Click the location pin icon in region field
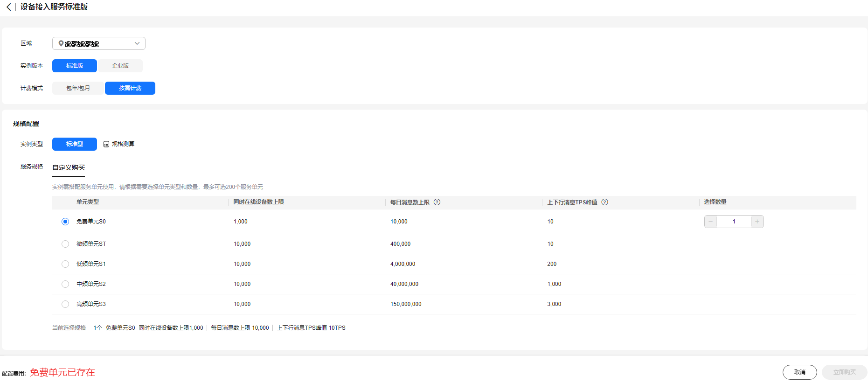868x383 pixels. tap(61, 43)
